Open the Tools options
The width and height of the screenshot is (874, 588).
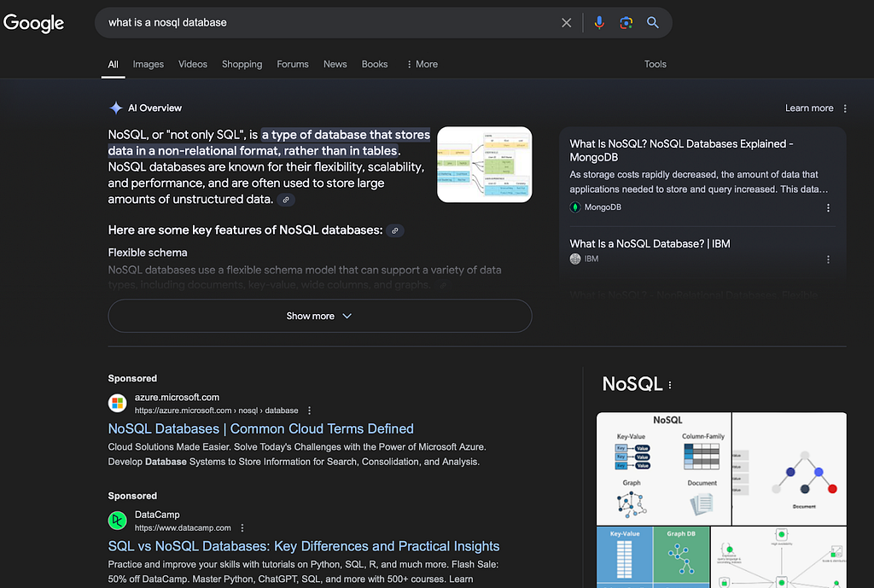(655, 65)
